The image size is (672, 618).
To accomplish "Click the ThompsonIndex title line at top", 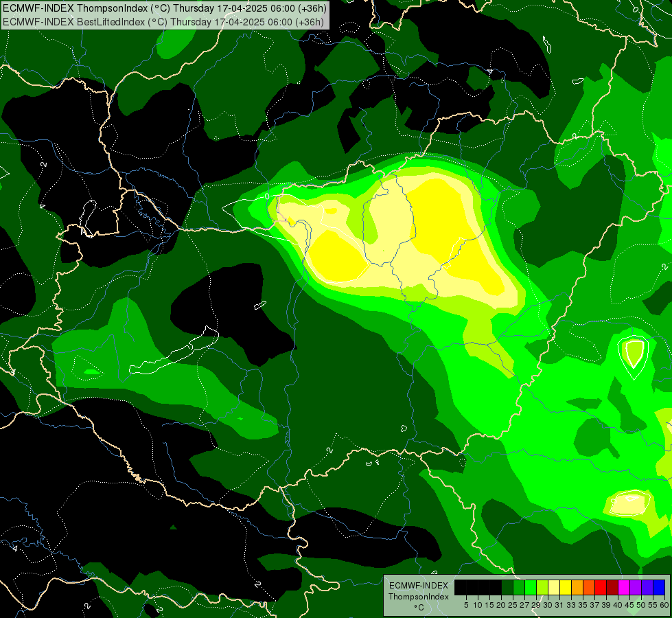I will coord(165,8).
